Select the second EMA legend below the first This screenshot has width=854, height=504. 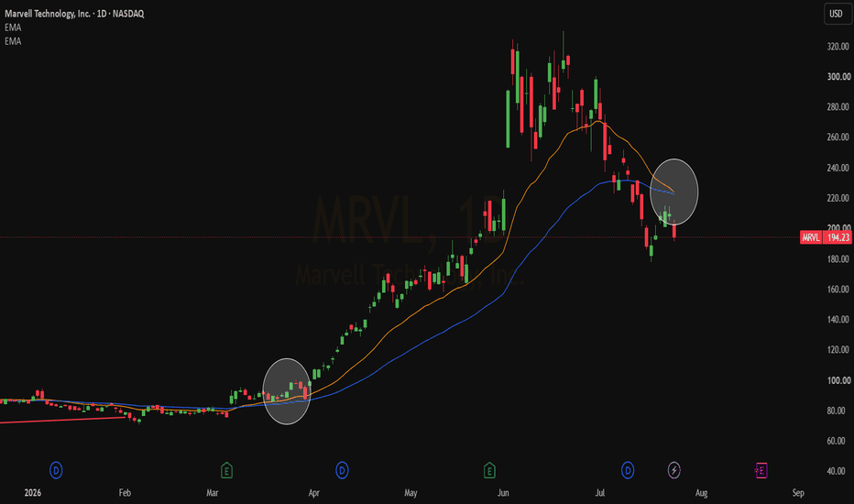[x=13, y=41]
